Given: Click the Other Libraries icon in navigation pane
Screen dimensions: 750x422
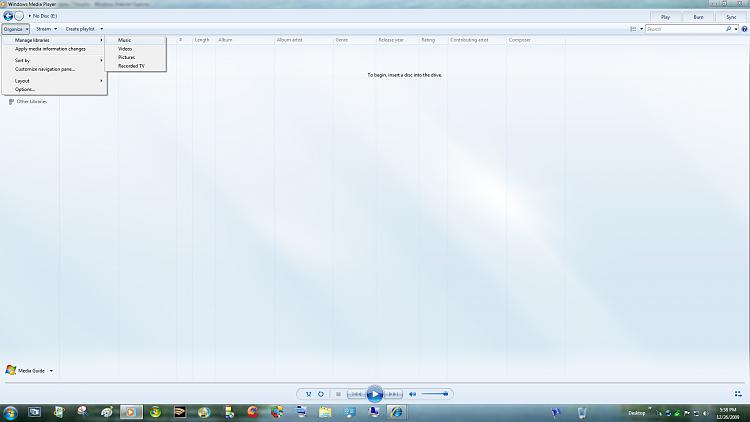Looking at the screenshot, I should (11, 102).
